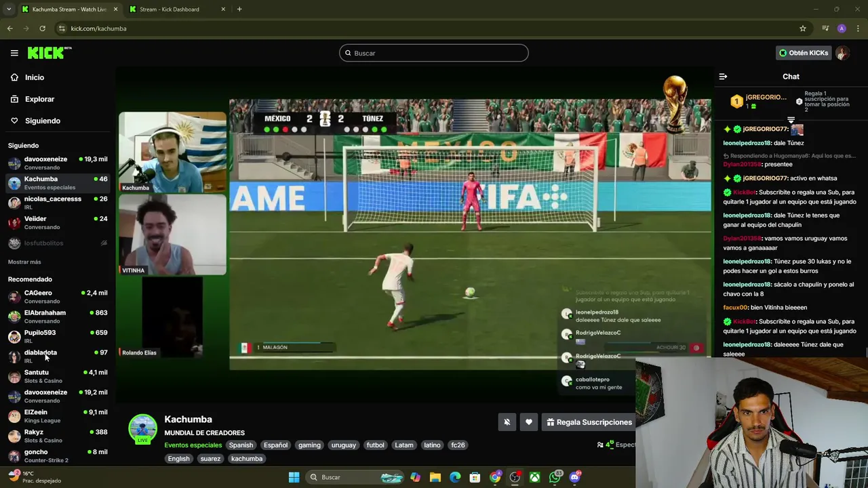Open goncho Counter-Strike 2 channel
Image resolution: width=868 pixels, height=488 pixels.
click(x=57, y=455)
